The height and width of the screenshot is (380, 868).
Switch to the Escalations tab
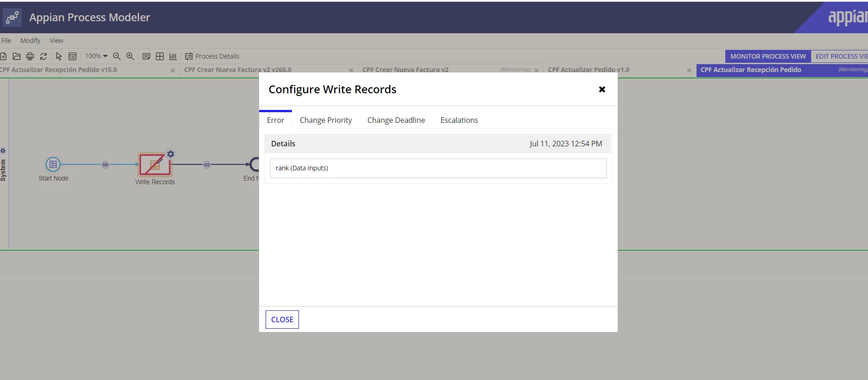459,120
